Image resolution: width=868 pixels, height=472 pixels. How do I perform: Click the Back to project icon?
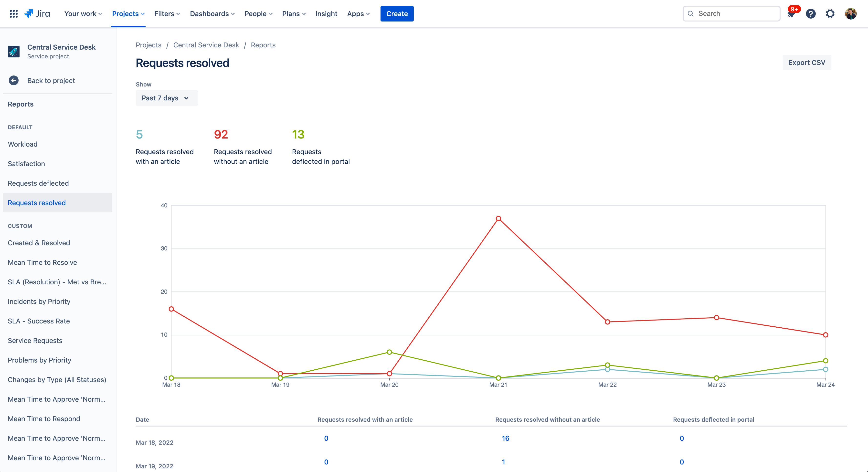click(x=14, y=80)
